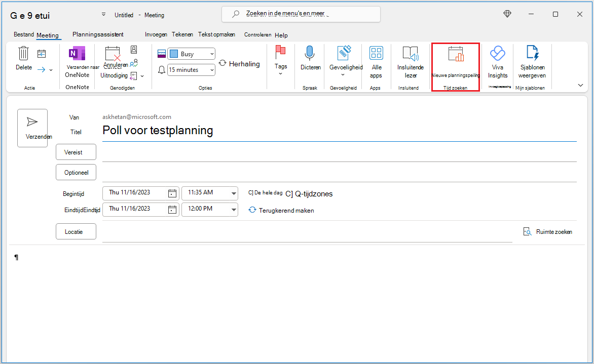Click the blue forward arrow icon

pyautogui.click(x=41, y=70)
